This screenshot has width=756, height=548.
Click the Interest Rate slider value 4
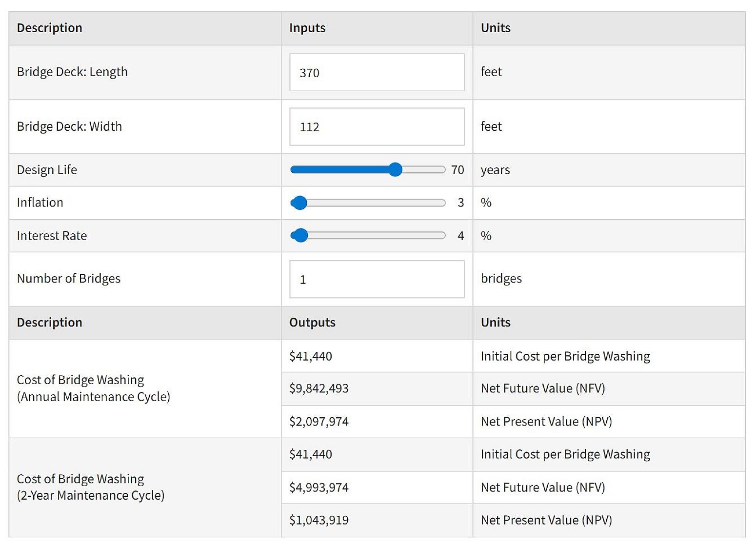pos(460,236)
